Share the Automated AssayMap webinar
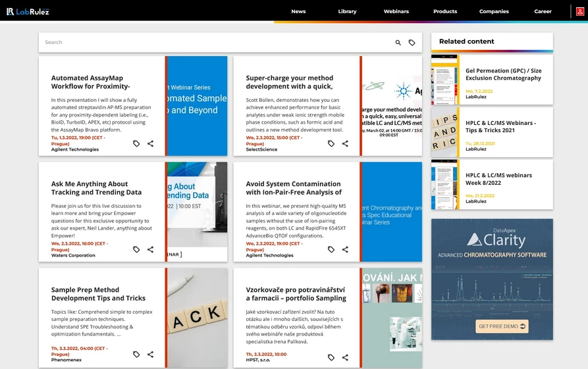This screenshot has width=588, height=369. click(150, 143)
